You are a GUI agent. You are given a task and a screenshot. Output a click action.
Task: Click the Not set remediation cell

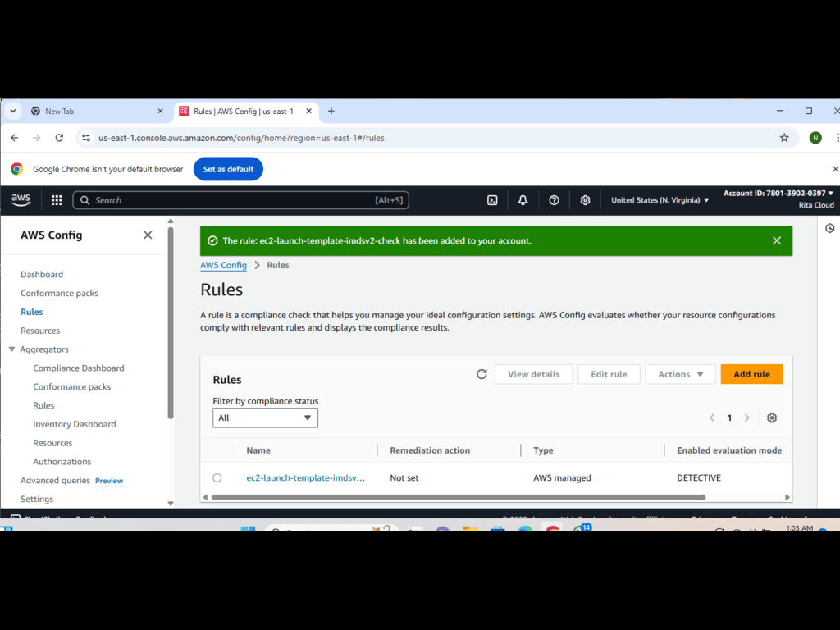coord(404,478)
